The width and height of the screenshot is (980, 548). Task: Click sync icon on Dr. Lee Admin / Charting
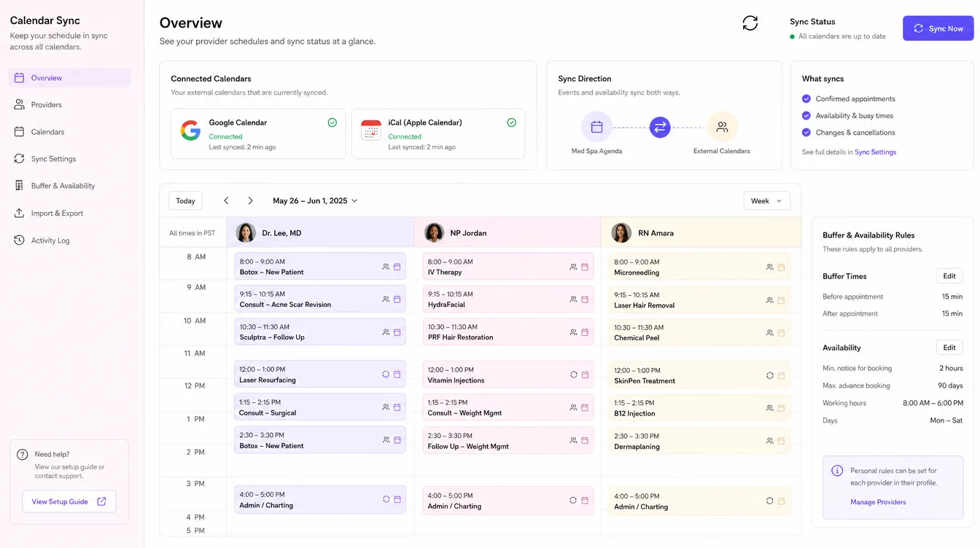(386, 499)
